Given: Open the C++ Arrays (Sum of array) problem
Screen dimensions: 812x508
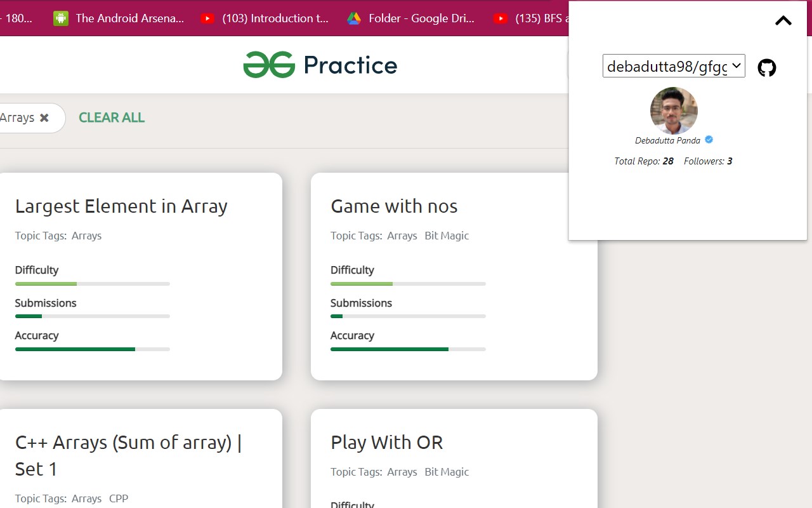Looking at the screenshot, I should (129, 455).
